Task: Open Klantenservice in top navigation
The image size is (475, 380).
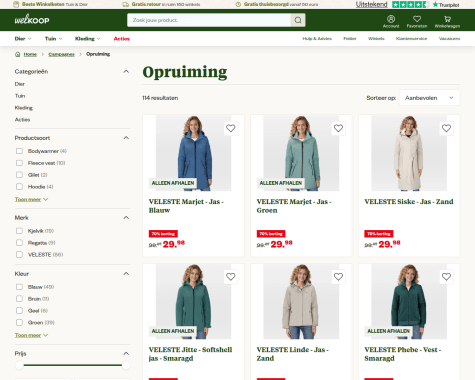Action: click(x=411, y=39)
